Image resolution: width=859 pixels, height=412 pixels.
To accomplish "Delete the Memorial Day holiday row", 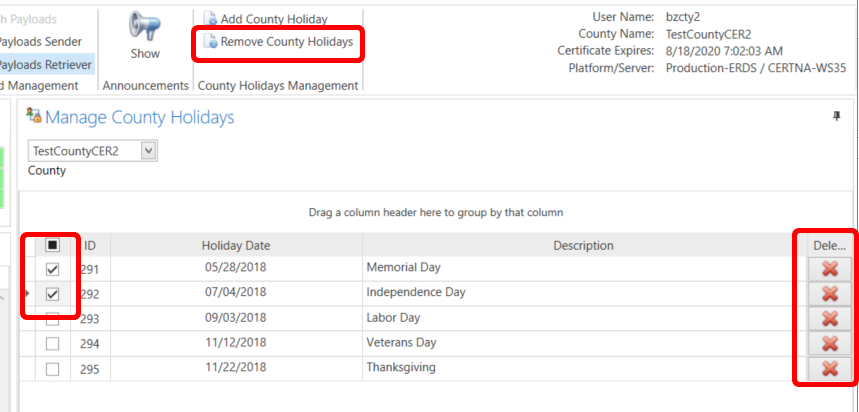I will [x=829, y=268].
